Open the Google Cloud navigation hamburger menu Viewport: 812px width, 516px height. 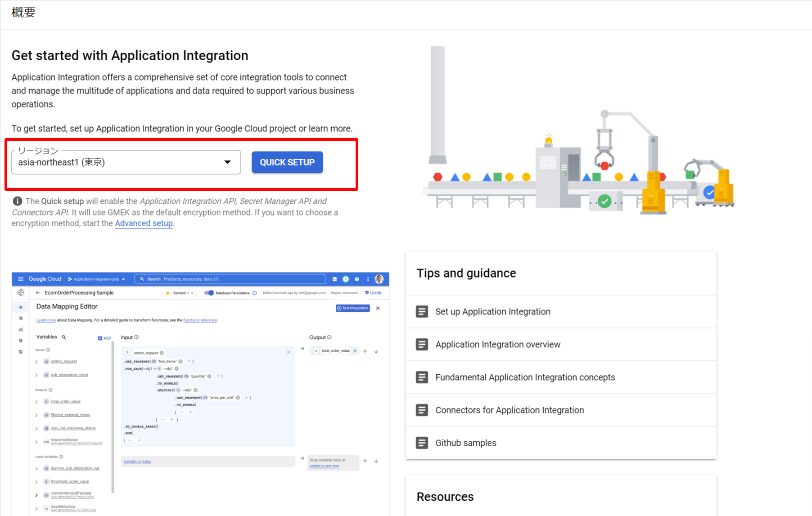point(20,279)
